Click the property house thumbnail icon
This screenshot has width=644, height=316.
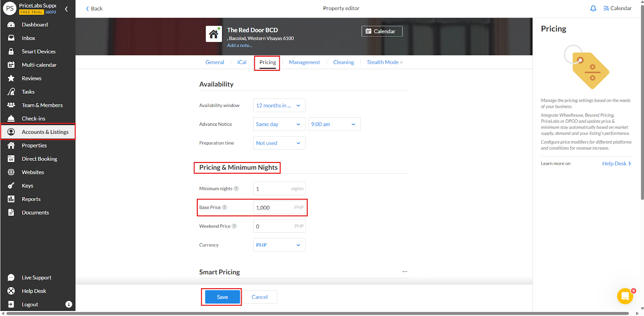point(214,34)
